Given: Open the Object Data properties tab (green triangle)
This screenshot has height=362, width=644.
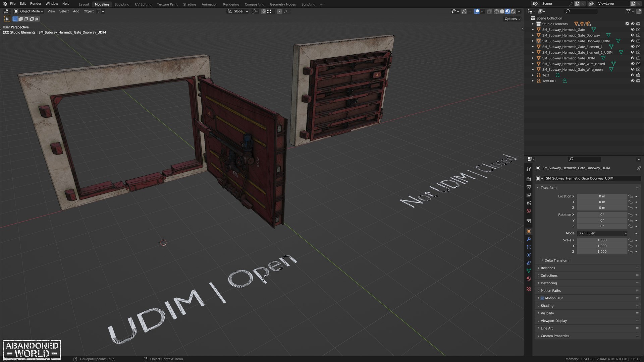Looking at the screenshot, I should coord(529,271).
